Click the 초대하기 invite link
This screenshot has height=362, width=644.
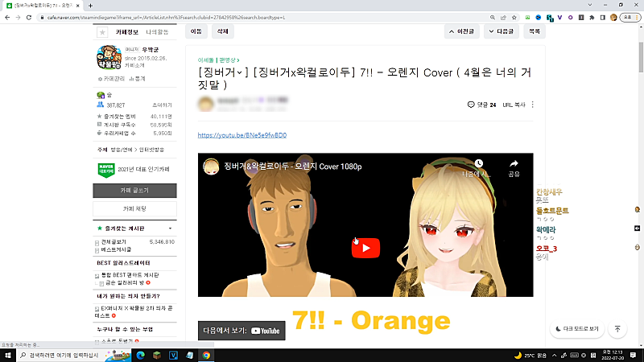[162, 105]
